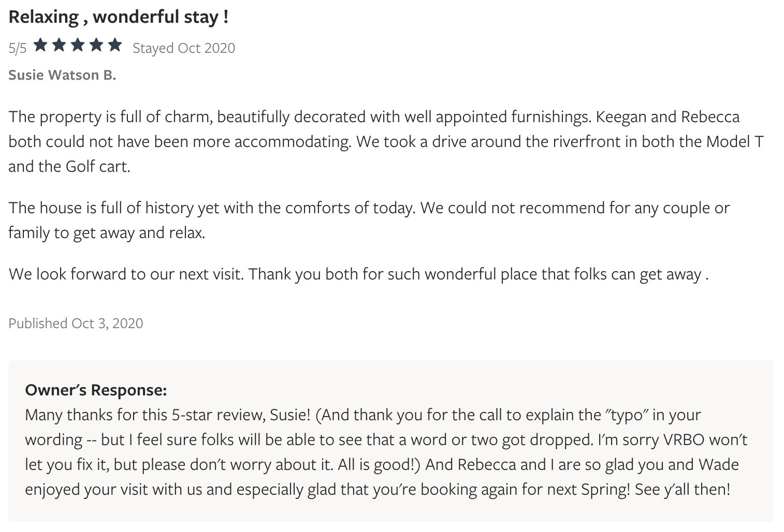This screenshot has width=784, height=532.
Task: Click the owner's response message text
Action: click(x=386, y=452)
